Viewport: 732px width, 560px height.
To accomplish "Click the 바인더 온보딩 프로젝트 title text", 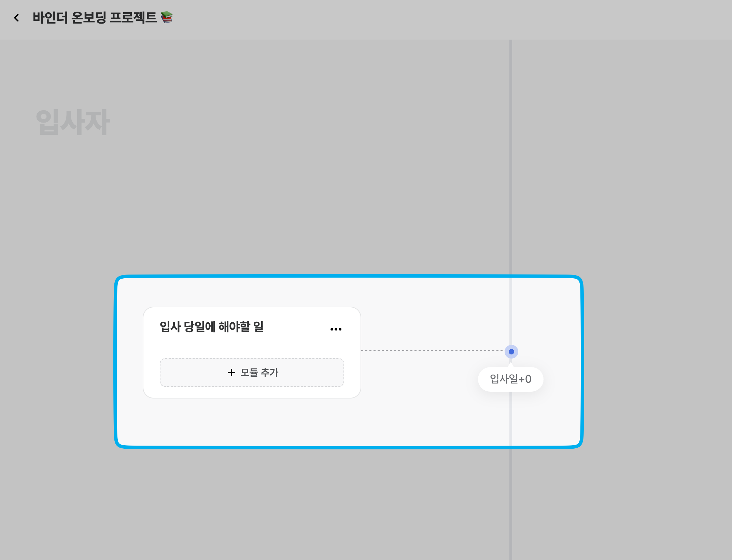I will [95, 18].
